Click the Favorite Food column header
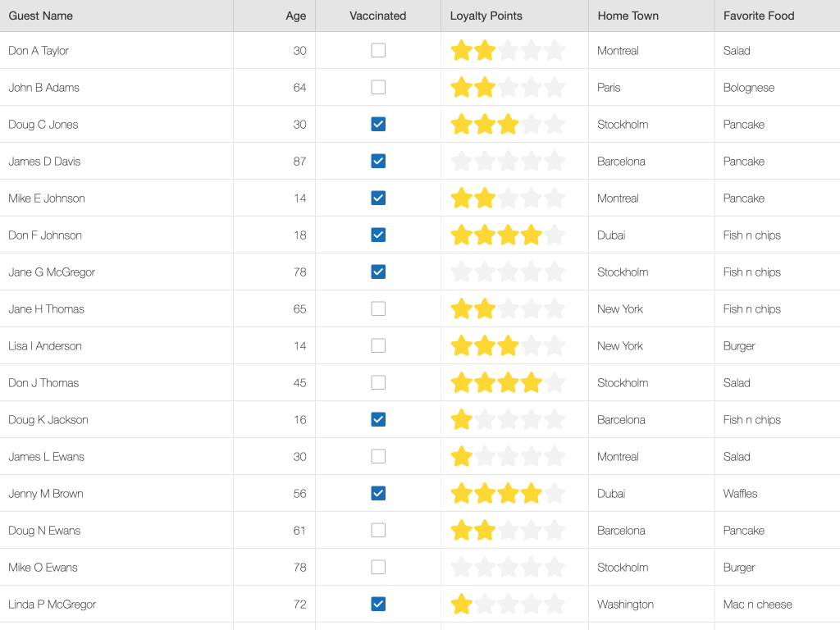Image resolution: width=840 pixels, height=630 pixels. (x=759, y=16)
